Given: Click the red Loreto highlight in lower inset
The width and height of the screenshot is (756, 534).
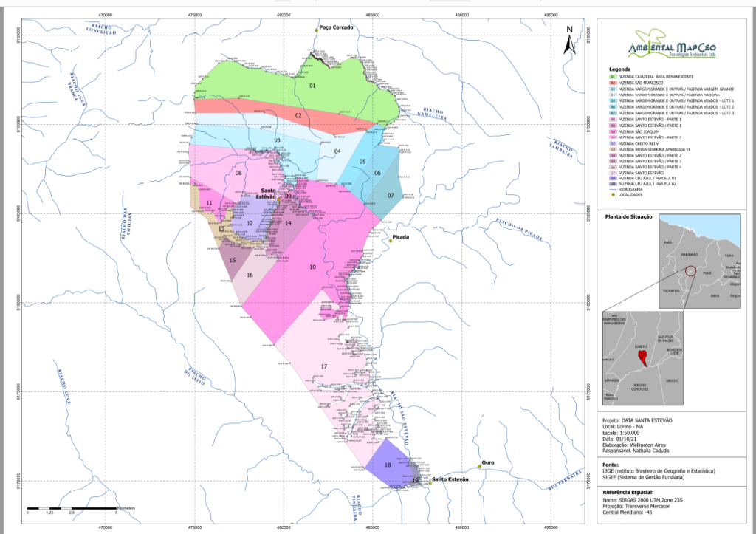Looking at the screenshot, I should click(642, 359).
